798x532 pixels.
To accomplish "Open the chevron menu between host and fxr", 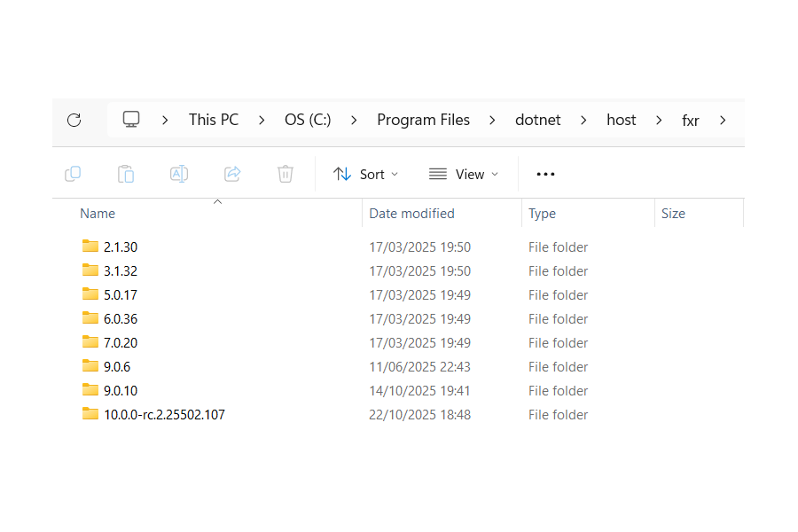I will (659, 120).
